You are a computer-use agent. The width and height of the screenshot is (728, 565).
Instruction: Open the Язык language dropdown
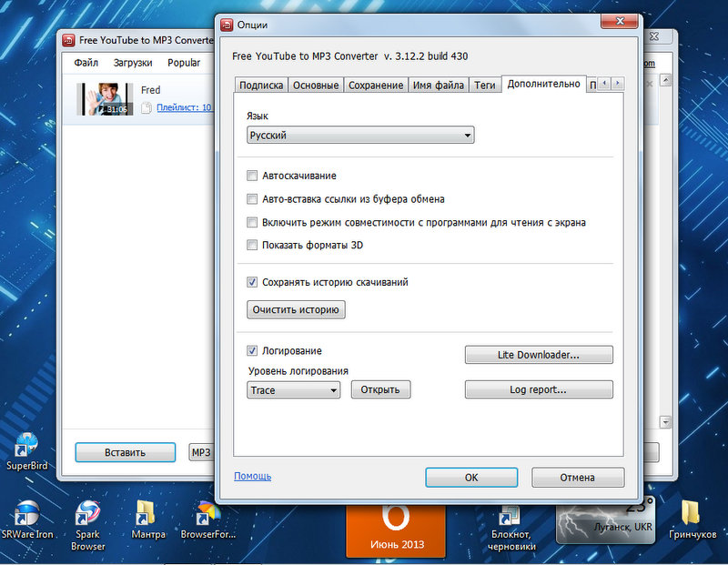[360, 135]
